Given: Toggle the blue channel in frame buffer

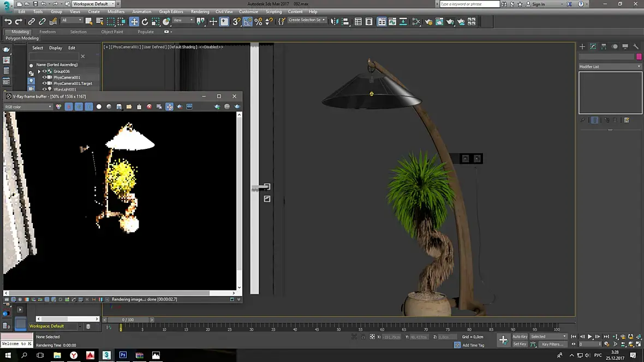Looking at the screenshot, I should click(x=89, y=107).
